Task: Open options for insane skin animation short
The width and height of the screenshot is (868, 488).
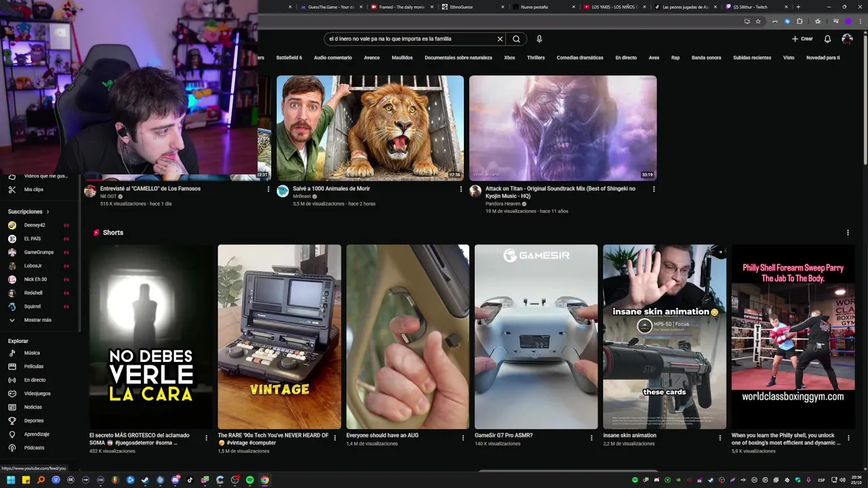Action: pos(720,438)
